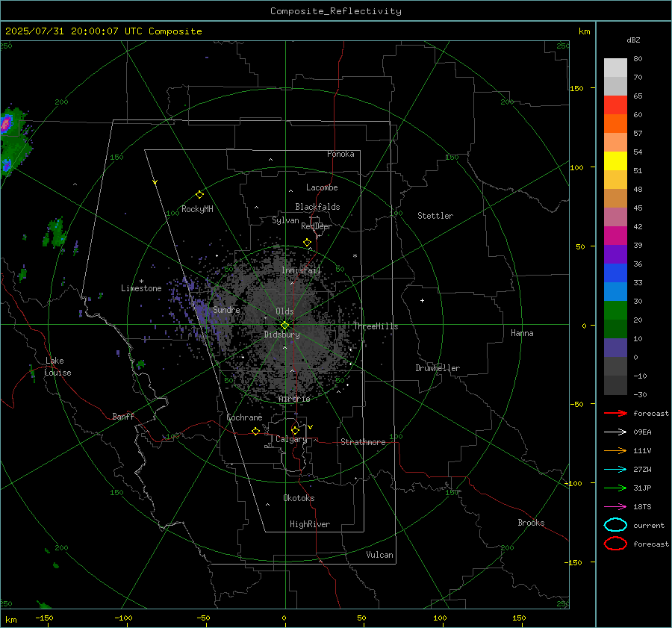Click the Calgary city label
The height and width of the screenshot is (628, 672).
click(291, 439)
